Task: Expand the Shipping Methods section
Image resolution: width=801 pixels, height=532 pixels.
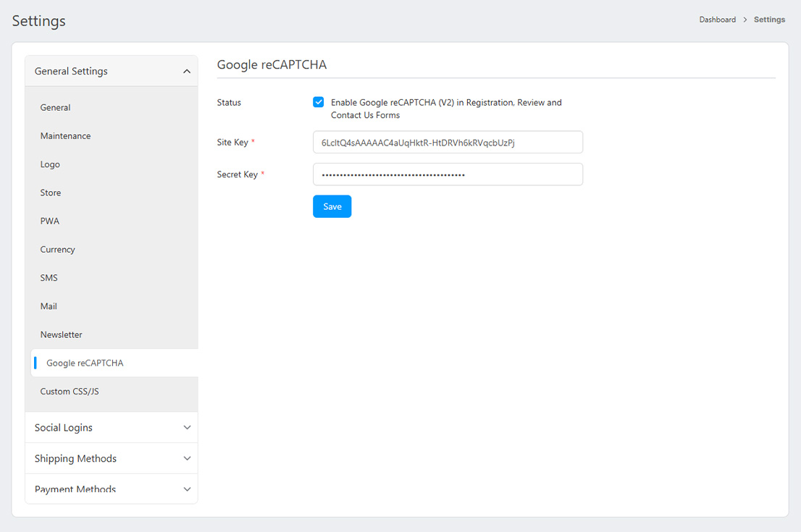Action: [x=111, y=459]
